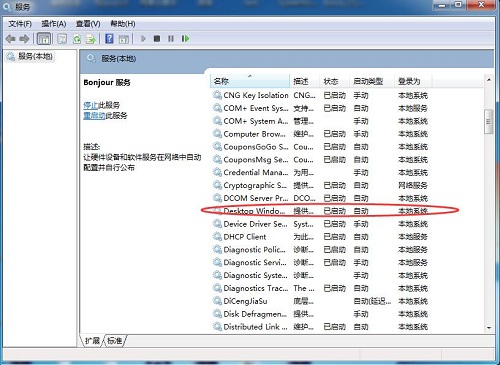Select the Distributed Link ... service
500x365 pixels.
pos(320,327)
